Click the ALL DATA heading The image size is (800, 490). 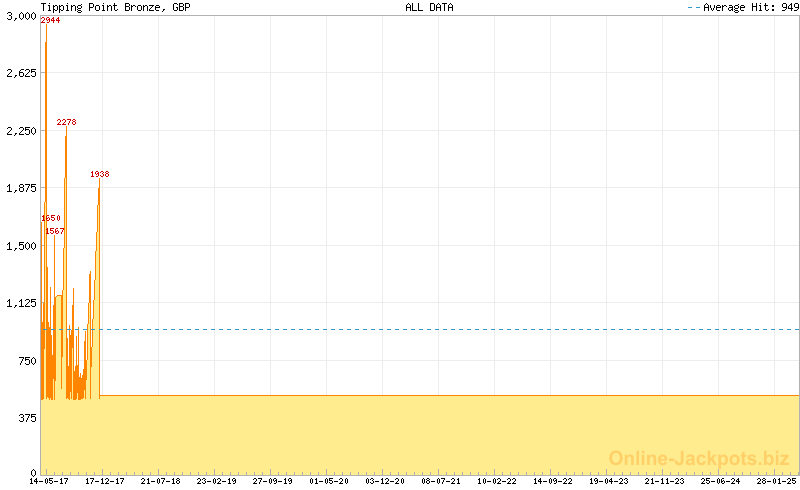click(x=429, y=7)
